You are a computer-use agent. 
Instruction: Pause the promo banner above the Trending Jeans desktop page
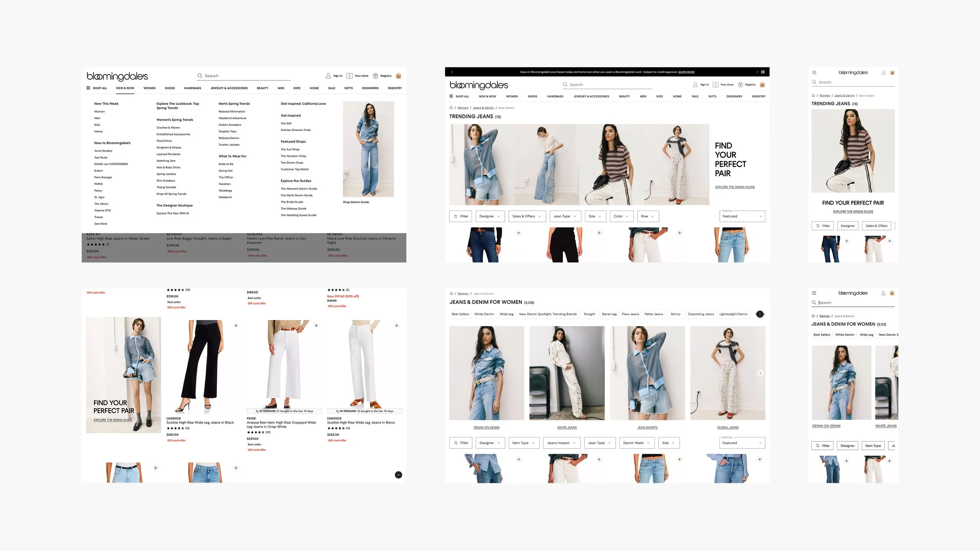[763, 72]
